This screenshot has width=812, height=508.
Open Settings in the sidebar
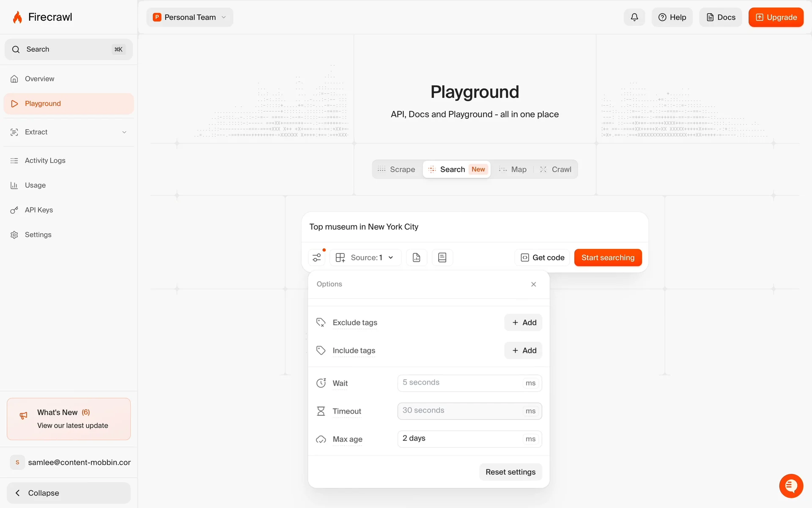point(38,235)
